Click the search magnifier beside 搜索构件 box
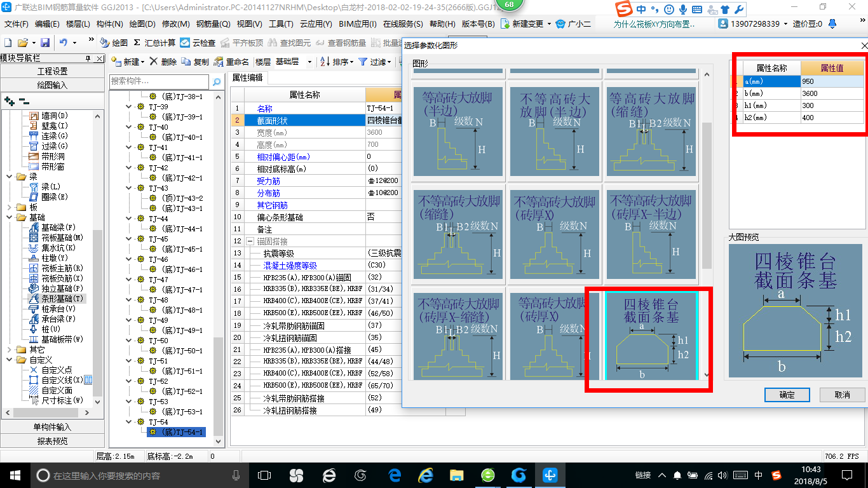Image resolution: width=868 pixels, height=488 pixels. pos(217,81)
